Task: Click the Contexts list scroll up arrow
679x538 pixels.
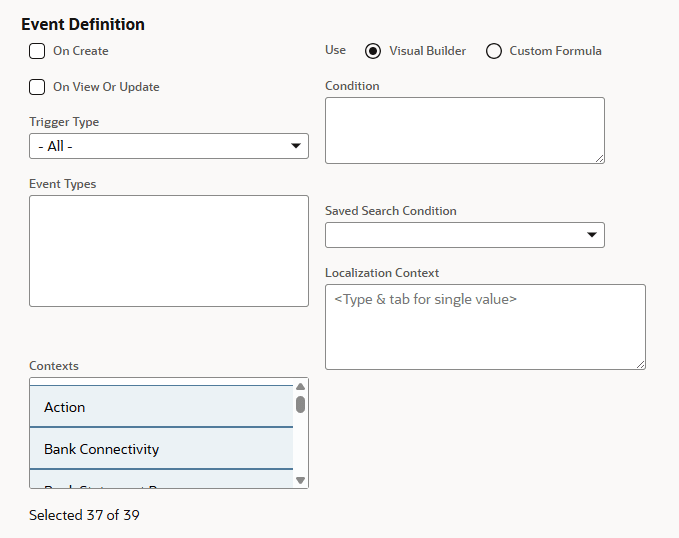Action: [300, 387]
